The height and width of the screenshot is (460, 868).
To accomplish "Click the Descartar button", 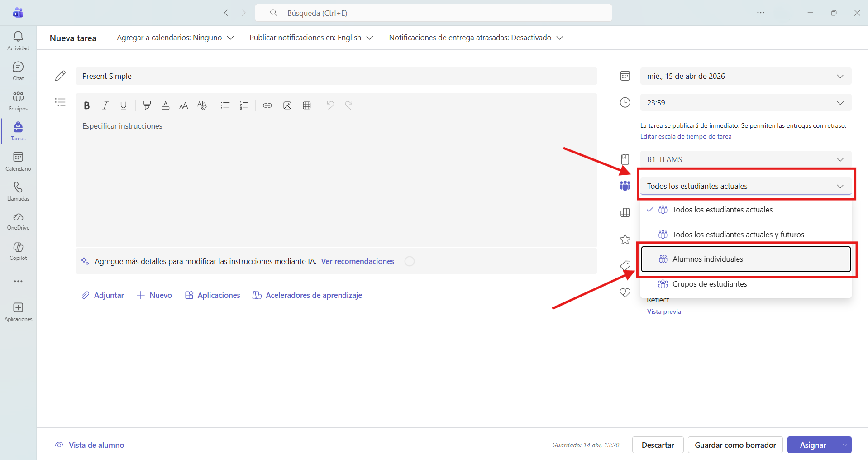I will (658, 445).
